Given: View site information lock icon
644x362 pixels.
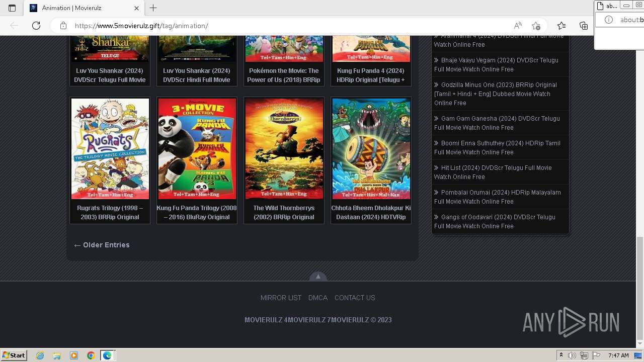Looking at the screenshot, I should 63,26.
